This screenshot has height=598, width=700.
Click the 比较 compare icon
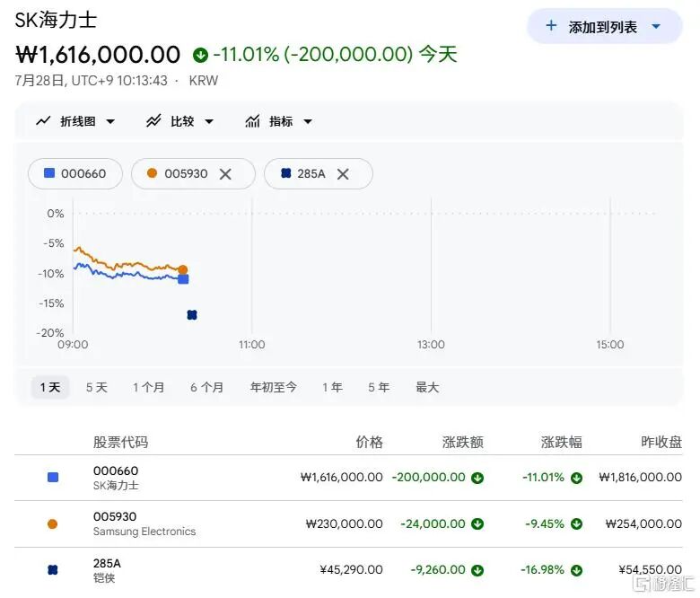pos(153,121)
